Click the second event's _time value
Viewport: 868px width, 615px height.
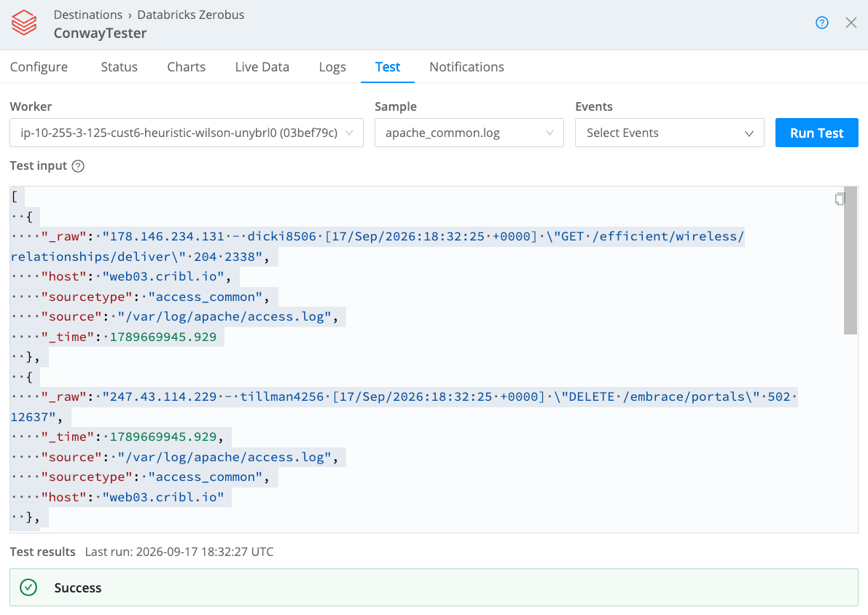tap(163, 436)
